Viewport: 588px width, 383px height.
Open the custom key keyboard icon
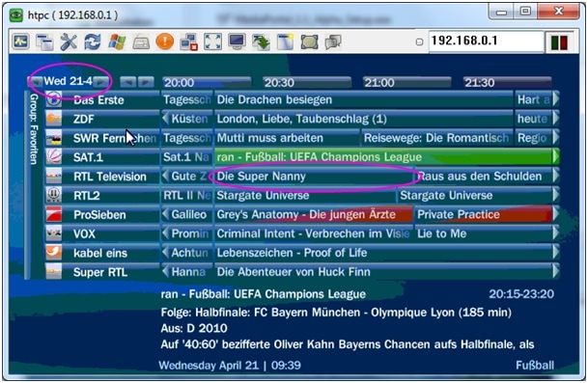click(x=141, y=42)
